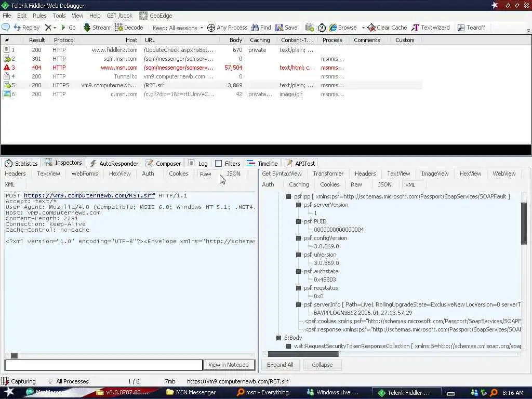Select session 2 redirect icon
The height and width of the screenshot is (399, 532).
pyautogui.click(x=7, y=59)
